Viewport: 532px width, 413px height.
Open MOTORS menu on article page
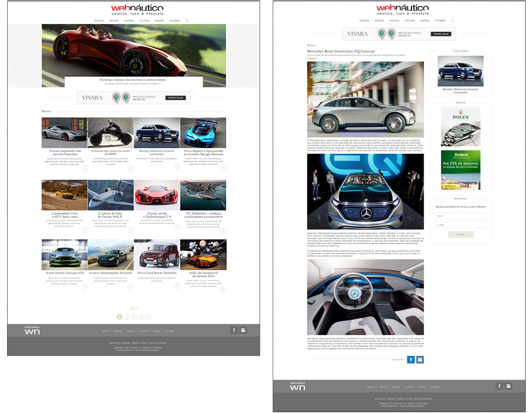tap(379, 21)
